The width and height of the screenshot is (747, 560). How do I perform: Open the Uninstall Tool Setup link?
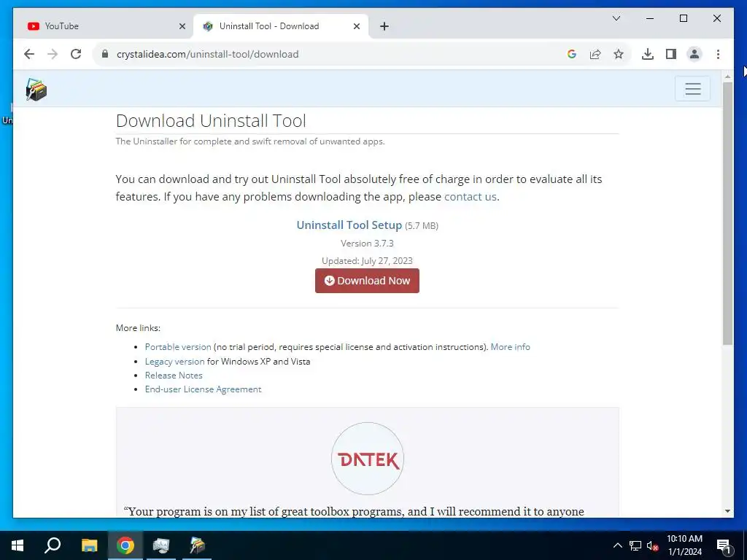349,225
